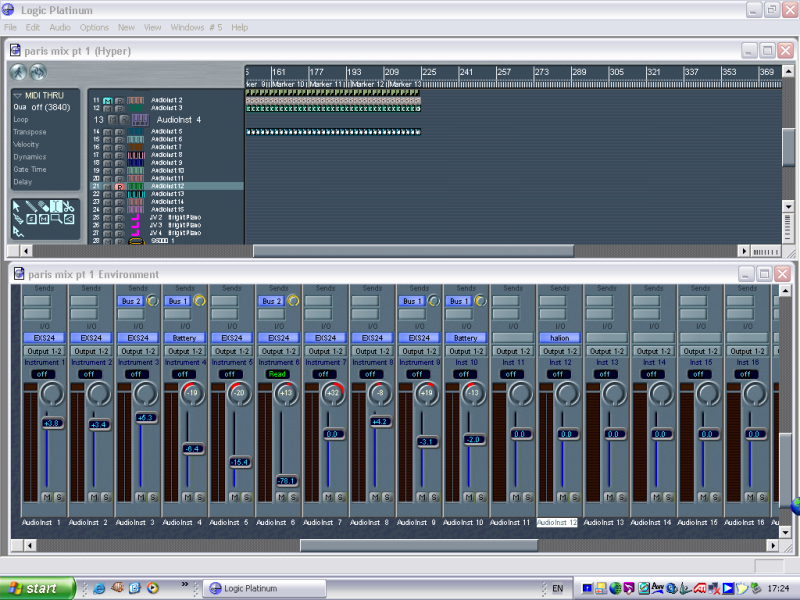Screen dimensions: 800x600
Task: Click the Bus 2 send knob on Instrument 3
Action: click(152, 301)
